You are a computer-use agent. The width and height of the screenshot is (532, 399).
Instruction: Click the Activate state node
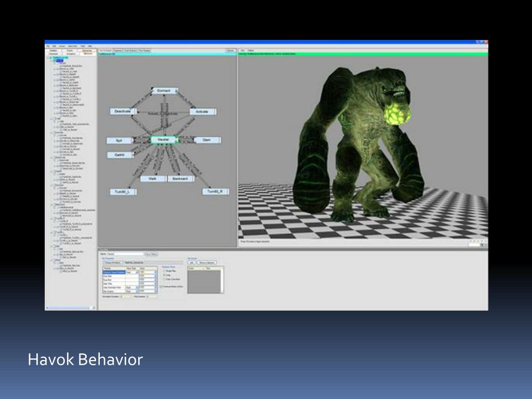202,112
